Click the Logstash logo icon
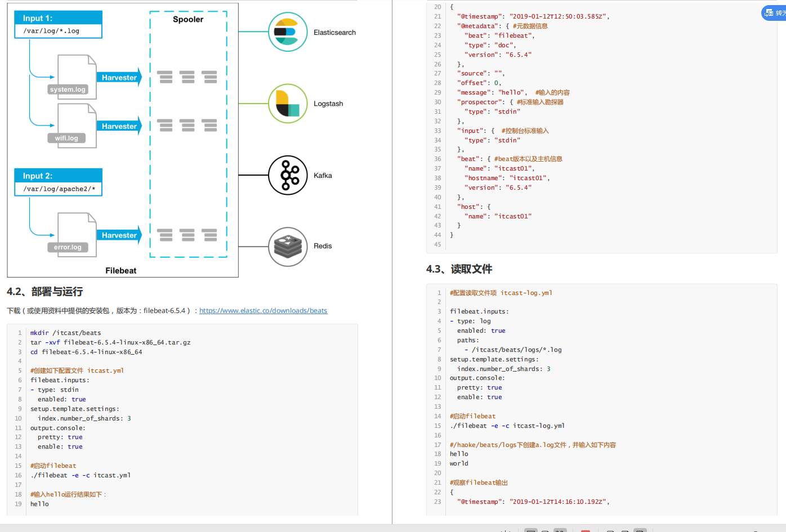Viewport: 786px width, 532px height. click(288, 104)
